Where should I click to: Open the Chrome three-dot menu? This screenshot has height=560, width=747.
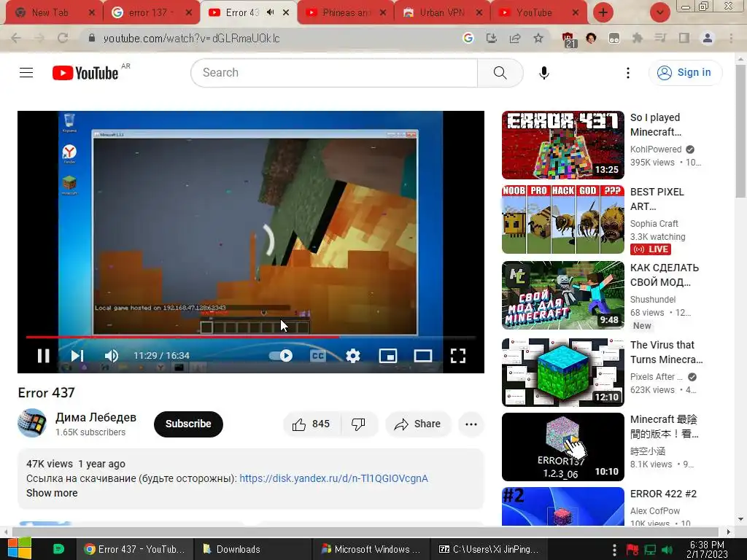[x=731, y=38]
